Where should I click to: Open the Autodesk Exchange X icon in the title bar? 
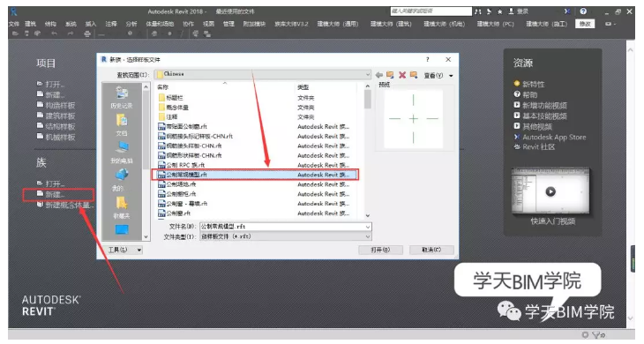pos(567,11)
